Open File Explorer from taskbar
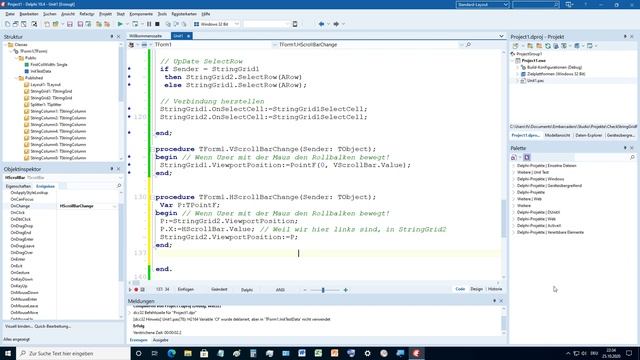The image size is (640, 360). (x=188, y=353)
